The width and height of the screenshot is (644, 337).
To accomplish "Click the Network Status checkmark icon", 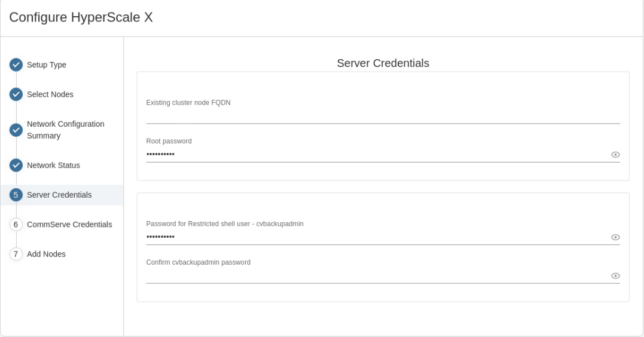I will [16, 165].
